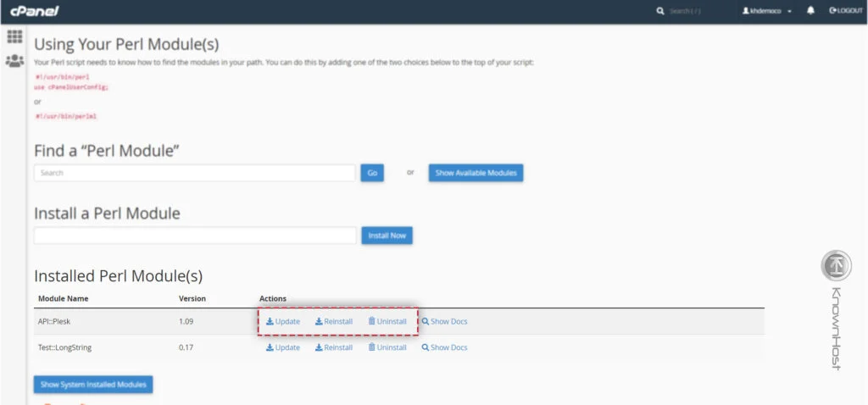868x405 pixels.
Task: Expand the khdemoco user dropdown
Action: tap(766, 11)
